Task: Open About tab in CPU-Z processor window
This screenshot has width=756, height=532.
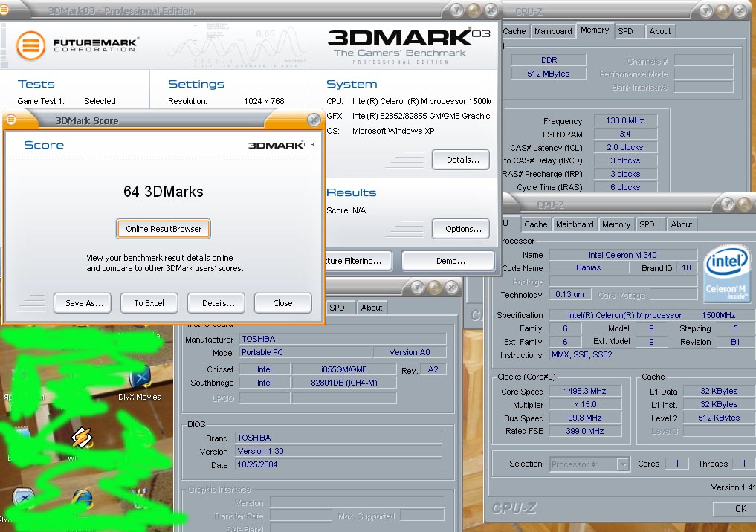Action: click(x=681, y=224)
